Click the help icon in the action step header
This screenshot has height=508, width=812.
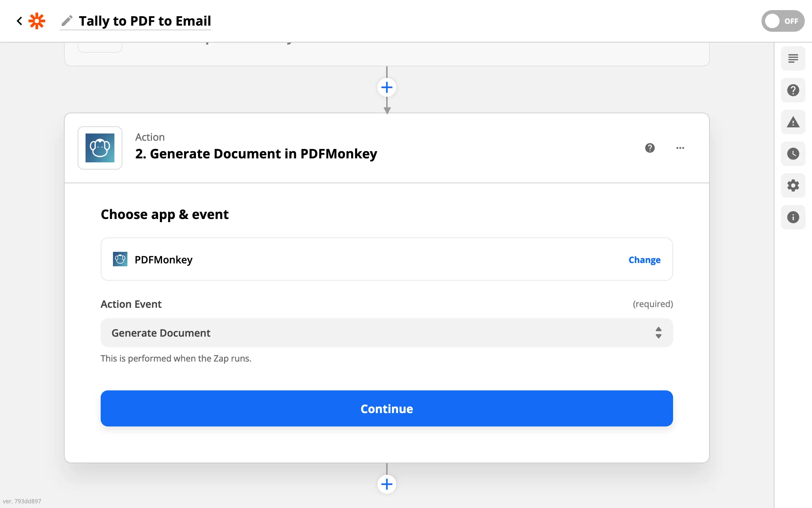[x=650, y=148]
